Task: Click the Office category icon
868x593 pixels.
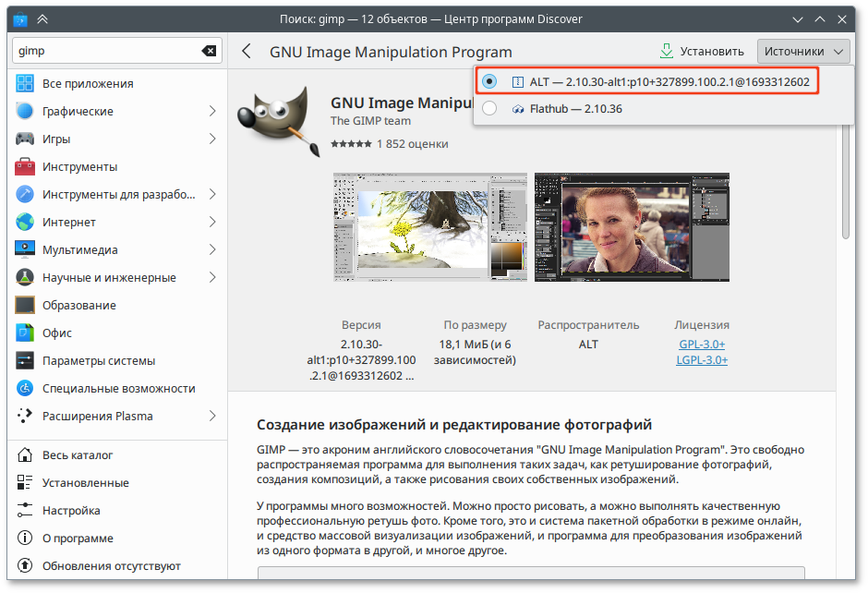Action: [x=25, y=333]
